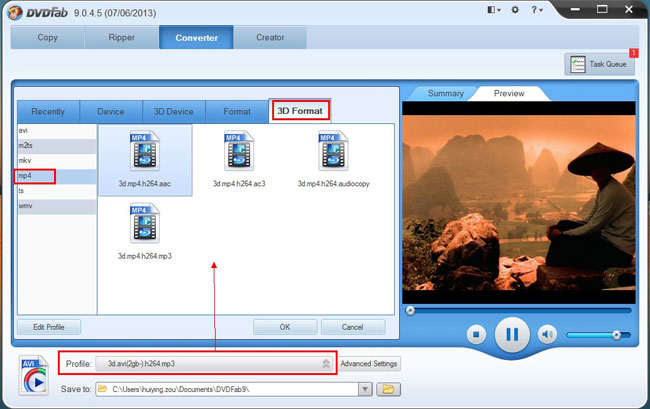Open the Recently profile tab

(48, 111)
